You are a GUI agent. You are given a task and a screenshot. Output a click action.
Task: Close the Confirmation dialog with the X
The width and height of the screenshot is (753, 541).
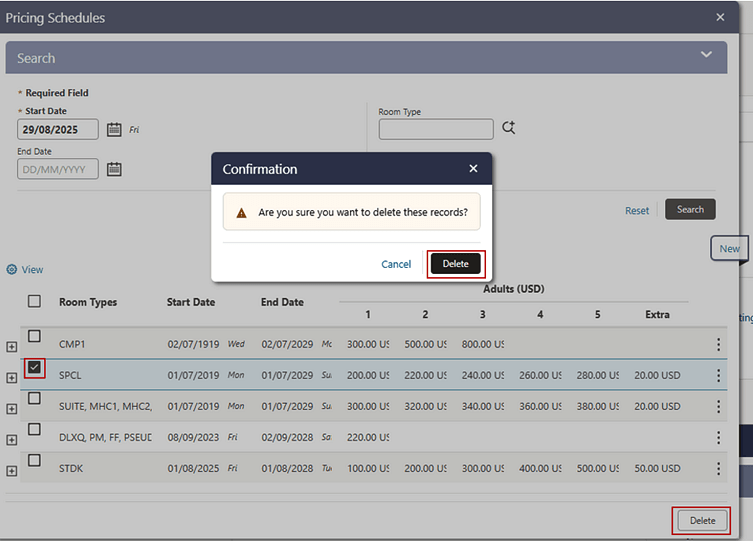click(473, 168)
